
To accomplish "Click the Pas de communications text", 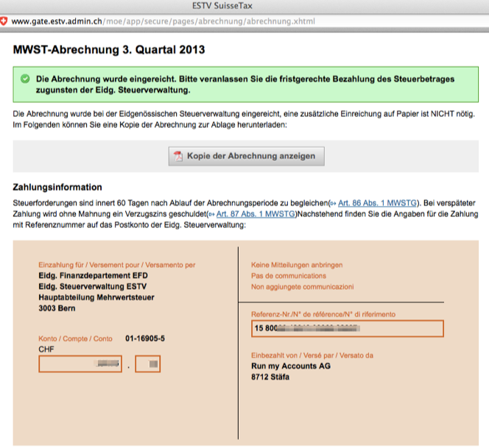I will click(289, 276).
